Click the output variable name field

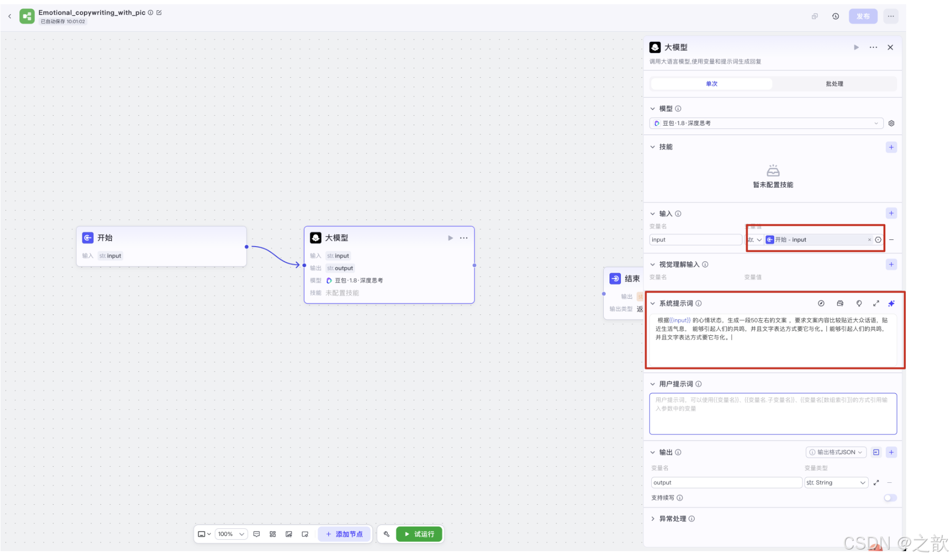(726, 483)
